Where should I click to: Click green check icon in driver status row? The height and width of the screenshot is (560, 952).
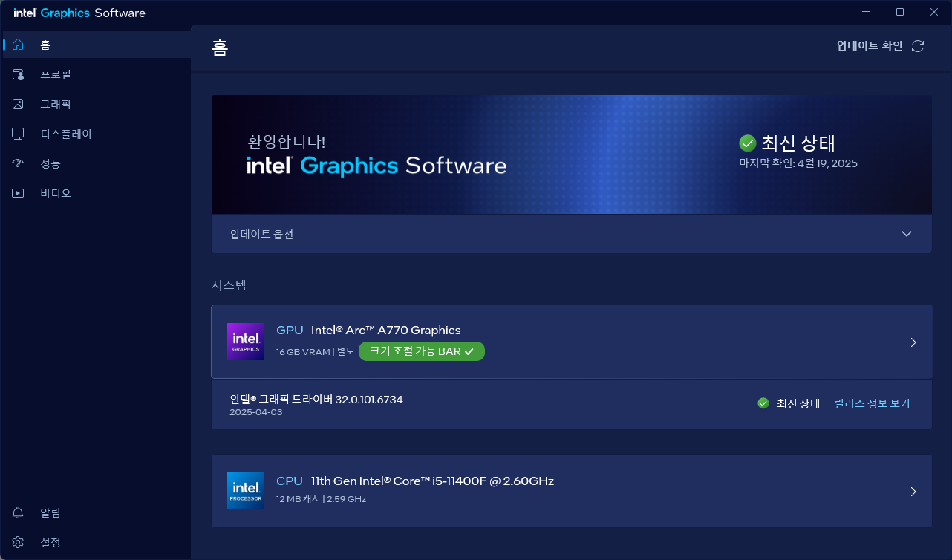click(x=763, y=403)
